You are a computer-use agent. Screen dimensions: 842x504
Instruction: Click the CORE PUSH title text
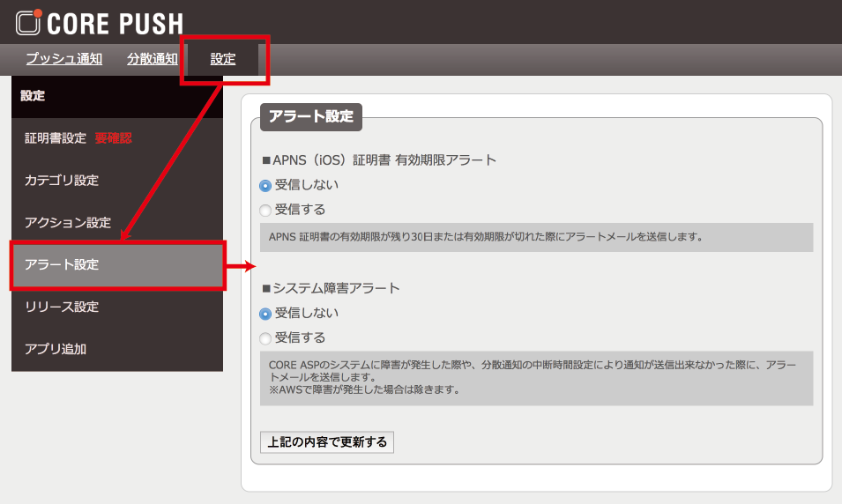[115, 24]
